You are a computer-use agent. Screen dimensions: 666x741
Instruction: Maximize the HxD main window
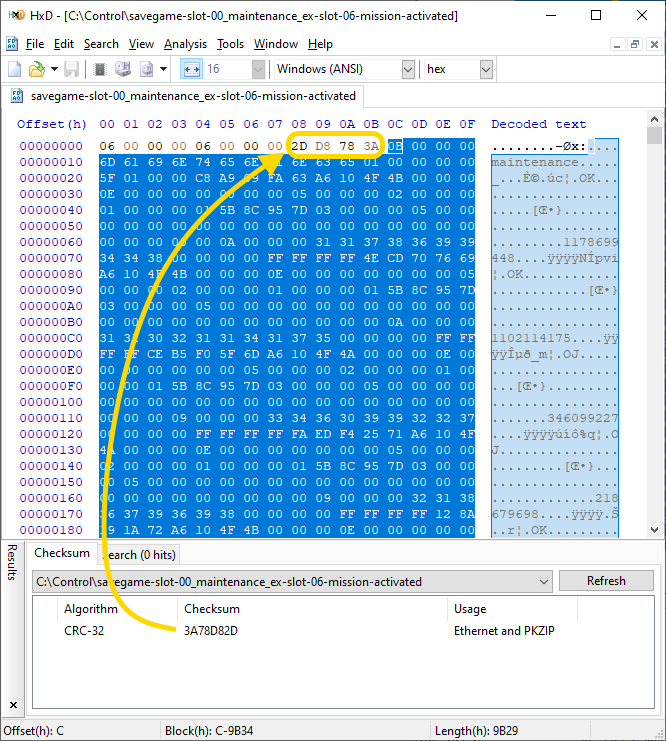click(596, 15)
